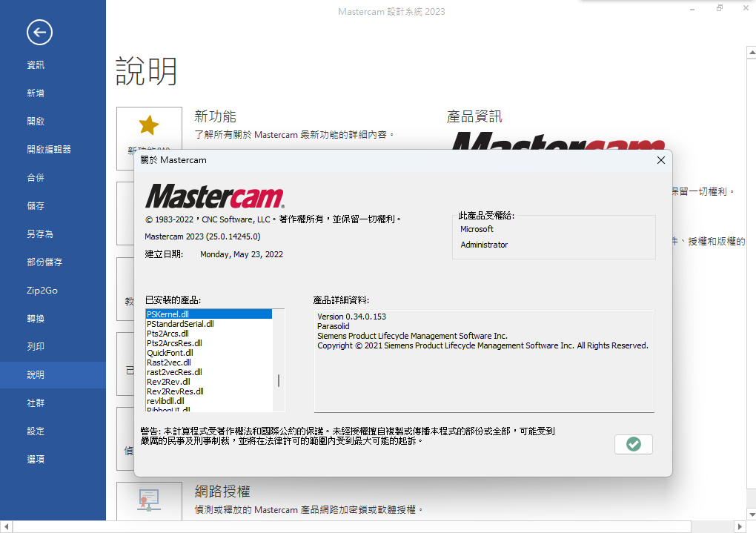The image size is (756, 533).
Task: Click the green checkmark OK button
Action: (634, 444)
